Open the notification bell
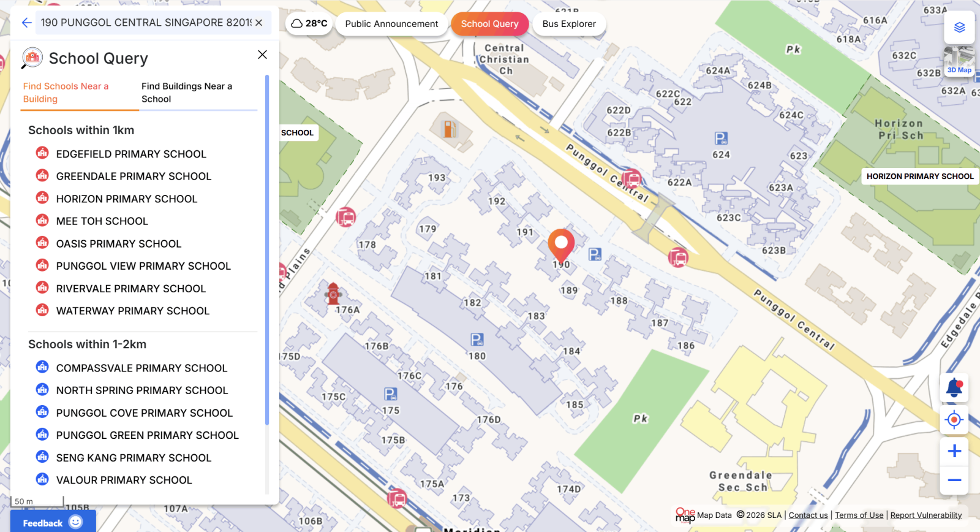 pos(954,387)
